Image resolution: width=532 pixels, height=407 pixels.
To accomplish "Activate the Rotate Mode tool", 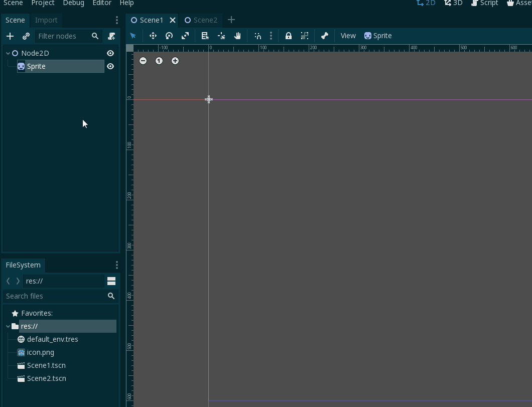I will (x=169, y=36).
